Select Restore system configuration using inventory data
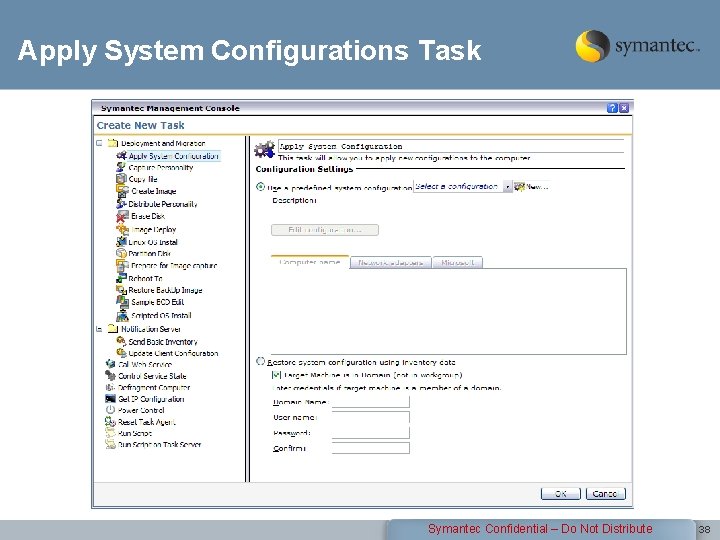The image size is (720, 540). point(260,361)
